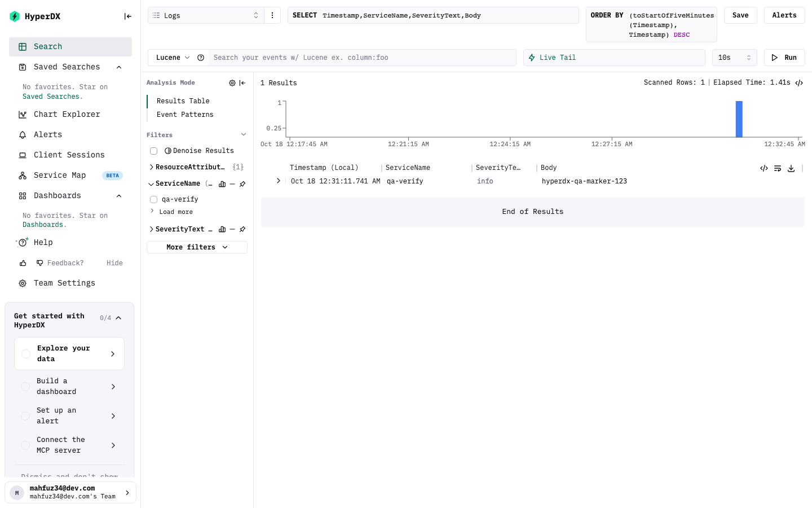Open the analysis panel settings gear

[232, 83]
